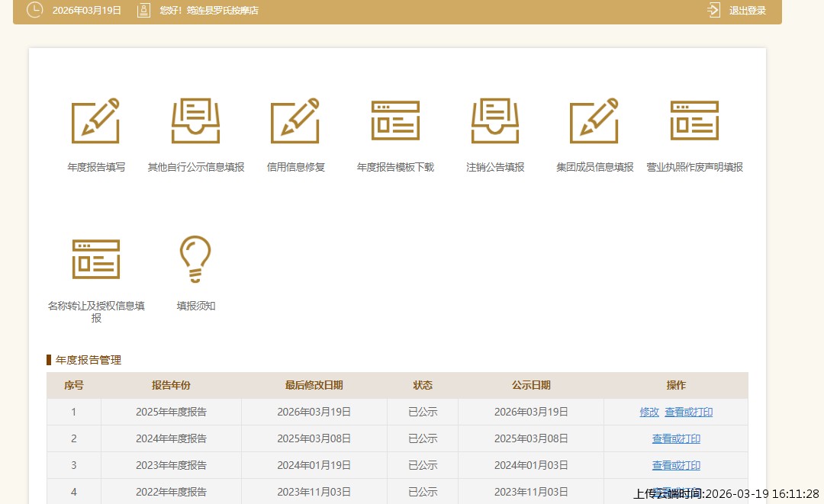Image resolution: width=824 pixels, height=504 pixels.
Task: Open 查看或打印 for 2023年度报告
Action: pyautogui.click(x=676, y=465)
